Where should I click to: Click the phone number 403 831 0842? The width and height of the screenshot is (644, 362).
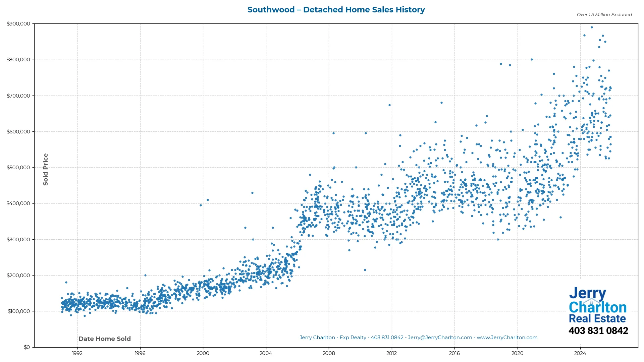pos(598,330)
